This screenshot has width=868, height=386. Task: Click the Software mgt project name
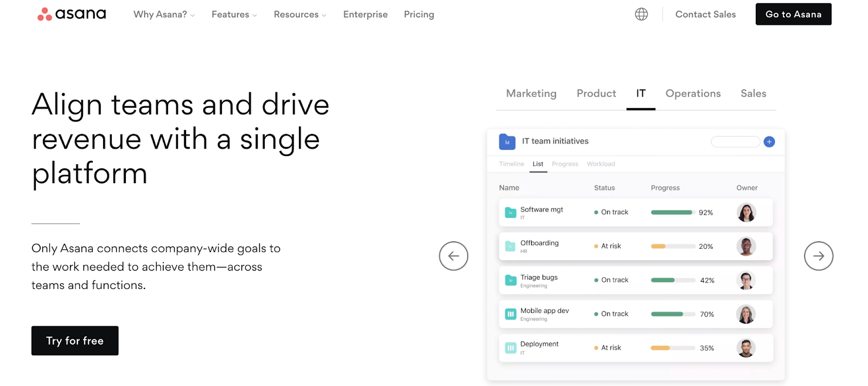(x=541, y=210)
